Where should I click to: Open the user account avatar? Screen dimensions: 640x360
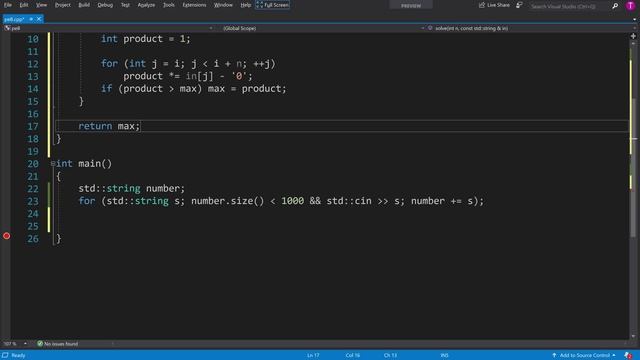click(631, 5)
